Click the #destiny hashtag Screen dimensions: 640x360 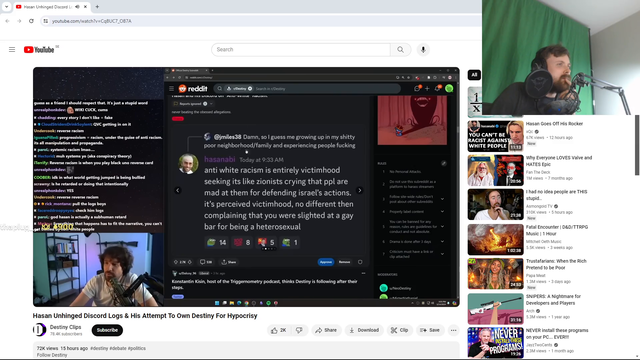tap(99, 348)
